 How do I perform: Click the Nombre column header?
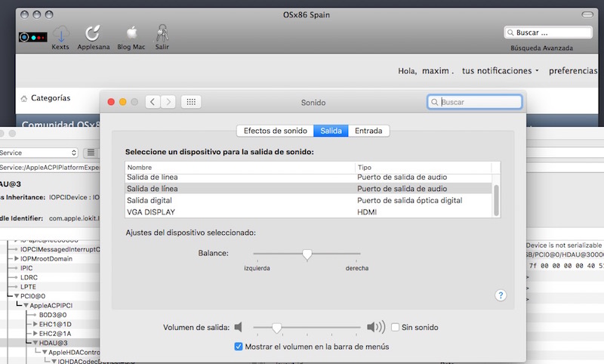tap(239, 168)
